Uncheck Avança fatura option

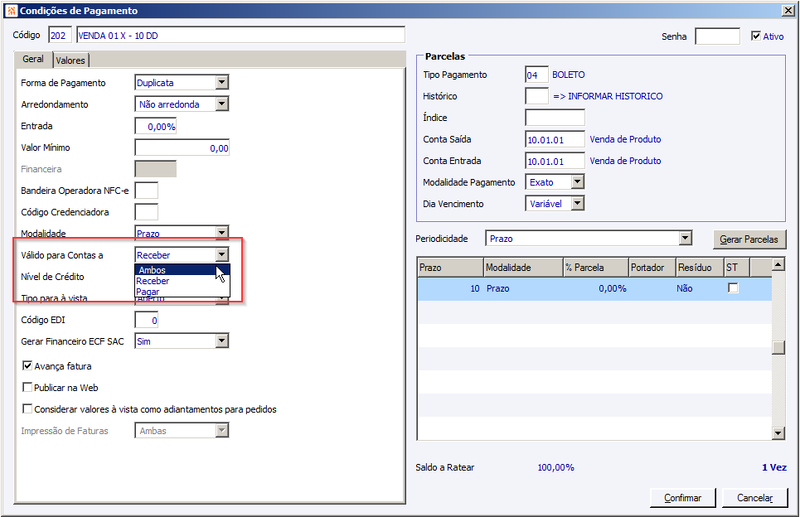27,365
